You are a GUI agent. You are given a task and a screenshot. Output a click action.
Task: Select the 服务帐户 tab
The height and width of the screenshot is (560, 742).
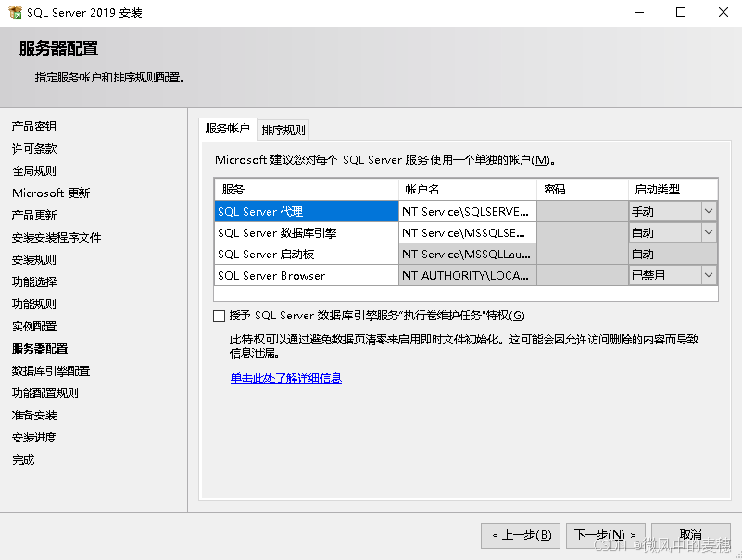(x=228, y=129)
